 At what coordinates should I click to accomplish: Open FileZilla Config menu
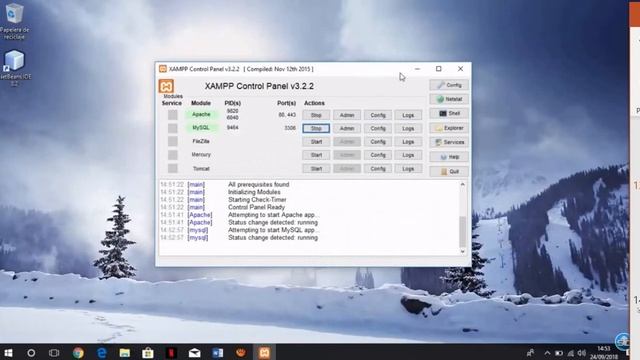pyautogui.click(x=378, y=142)
